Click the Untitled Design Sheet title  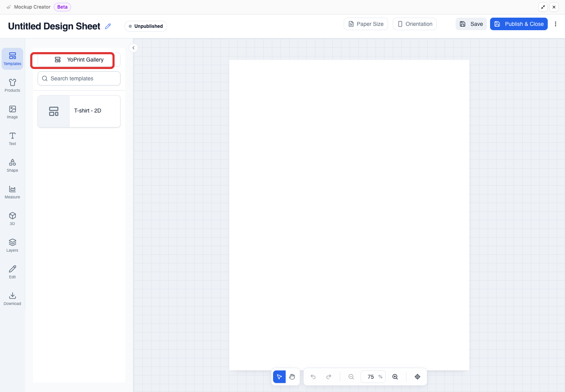[x=54, y=26]
